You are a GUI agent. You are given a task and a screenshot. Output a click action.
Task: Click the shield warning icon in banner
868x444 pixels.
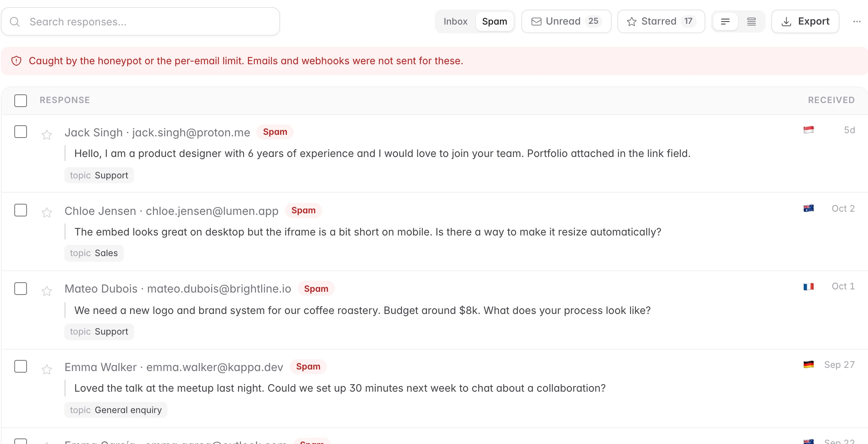pyautogui.click(x=16, y=61)
